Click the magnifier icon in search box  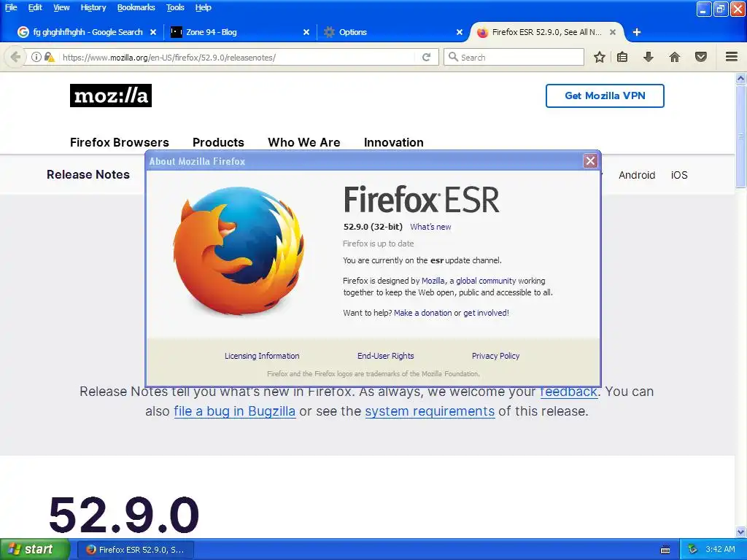(453, 57)
